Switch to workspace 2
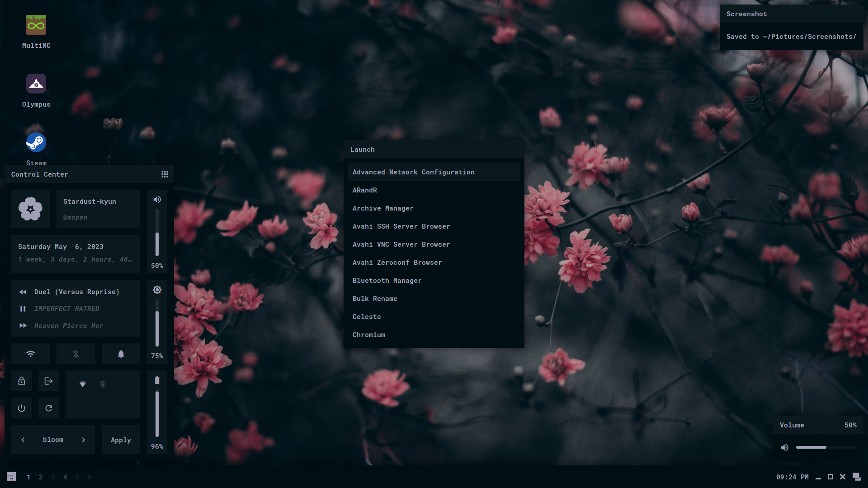 click(x=41, y=477)
